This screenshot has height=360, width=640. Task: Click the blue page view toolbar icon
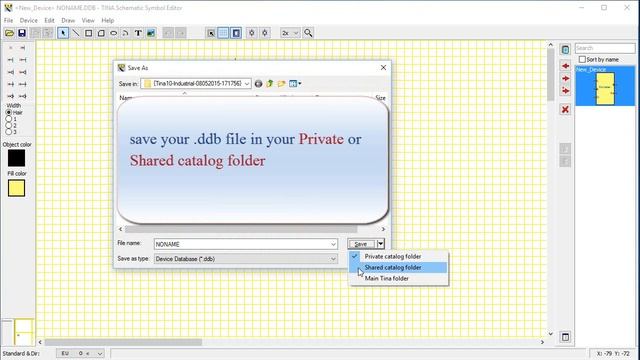pos(236,33)
